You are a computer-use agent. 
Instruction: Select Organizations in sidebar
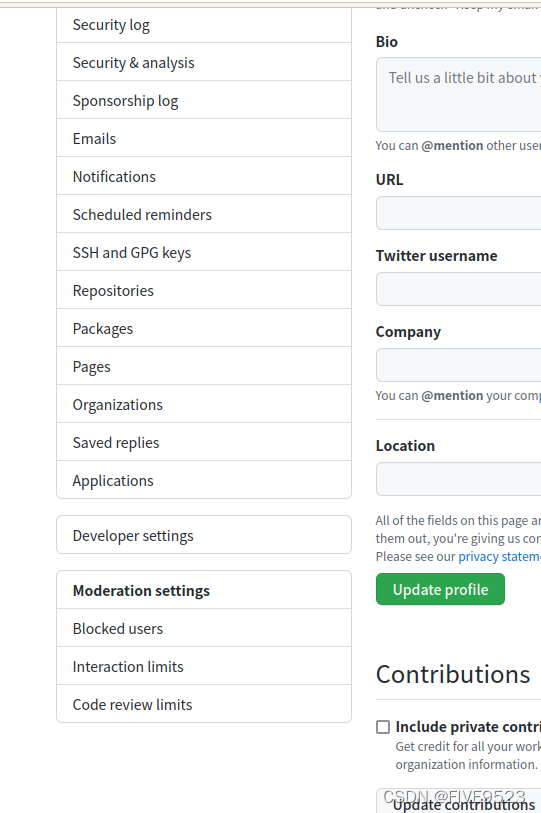(204, 404)
